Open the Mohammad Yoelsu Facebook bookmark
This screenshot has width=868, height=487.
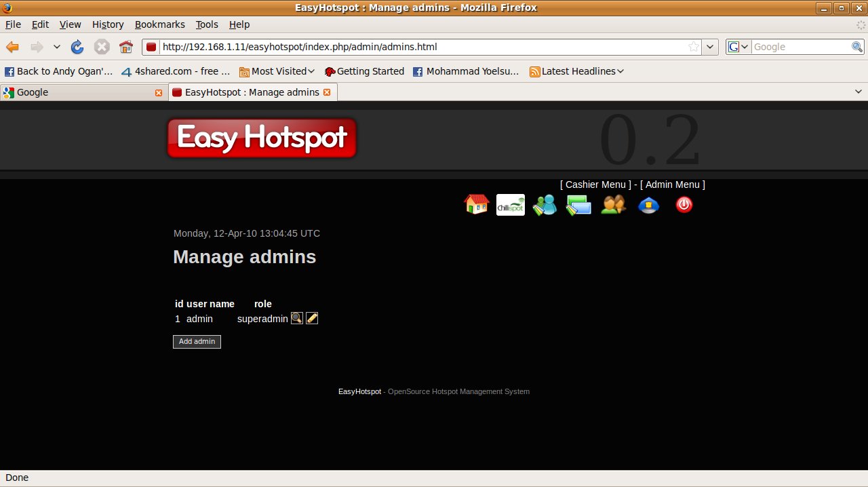click(466, 71)
